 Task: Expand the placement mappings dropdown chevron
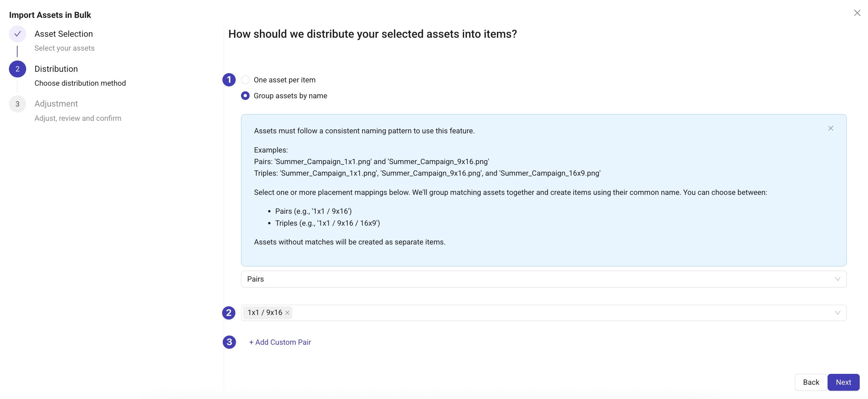coord(837,313)
